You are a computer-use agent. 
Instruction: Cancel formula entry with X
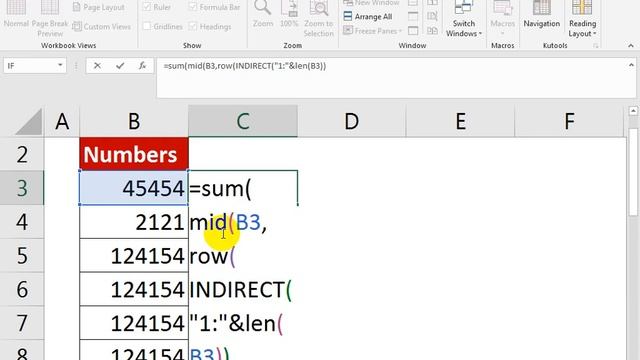click(97, 66)
